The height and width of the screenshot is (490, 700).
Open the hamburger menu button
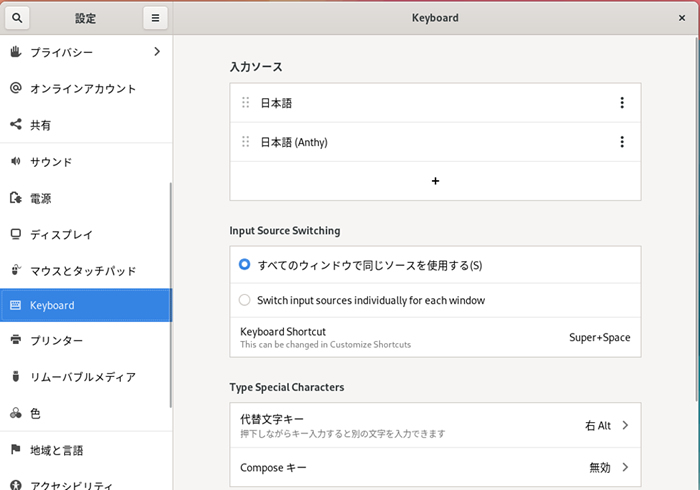(x=154, y=18)
